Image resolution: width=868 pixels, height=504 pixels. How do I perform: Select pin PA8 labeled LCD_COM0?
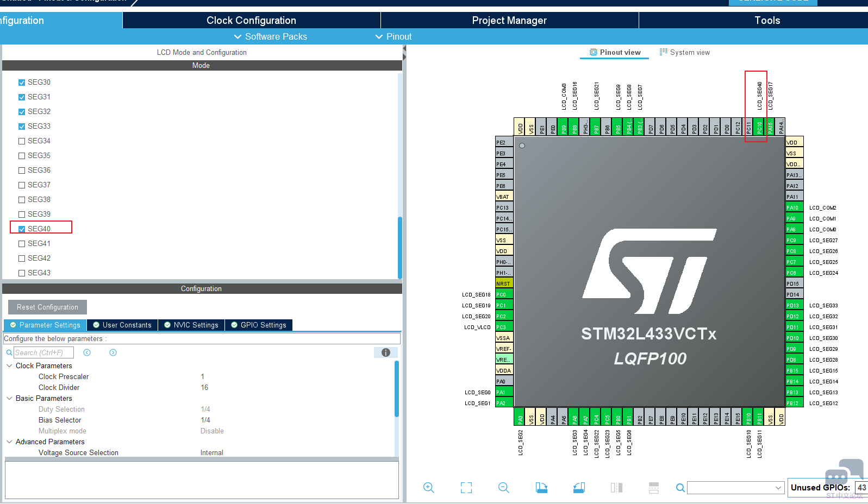point(794,229)
